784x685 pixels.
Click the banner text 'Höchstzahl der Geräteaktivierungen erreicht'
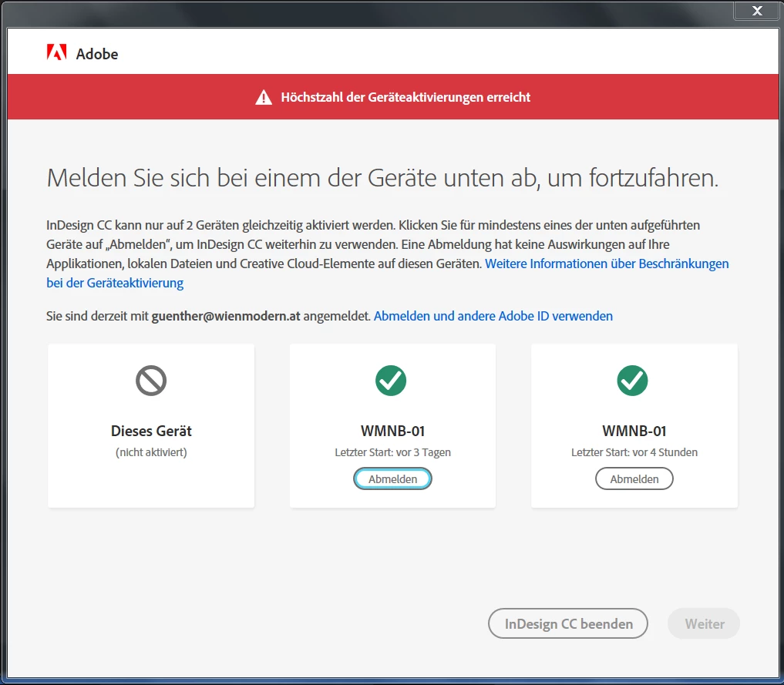(x=405, y=97)
